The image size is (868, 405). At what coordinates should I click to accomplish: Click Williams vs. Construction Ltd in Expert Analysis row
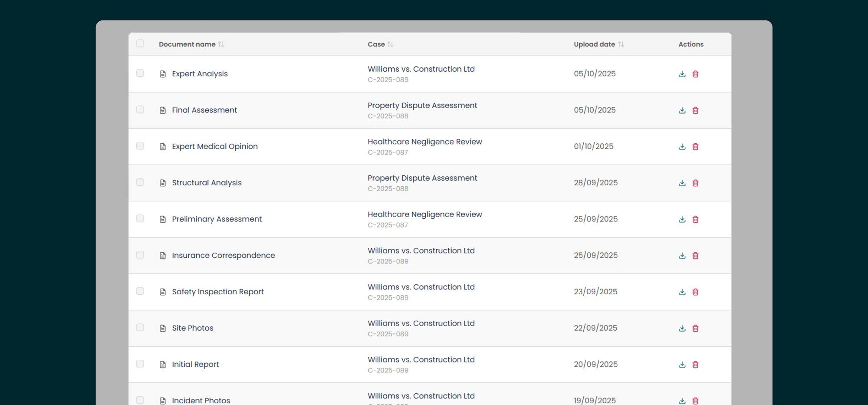(x=421, y=69)
